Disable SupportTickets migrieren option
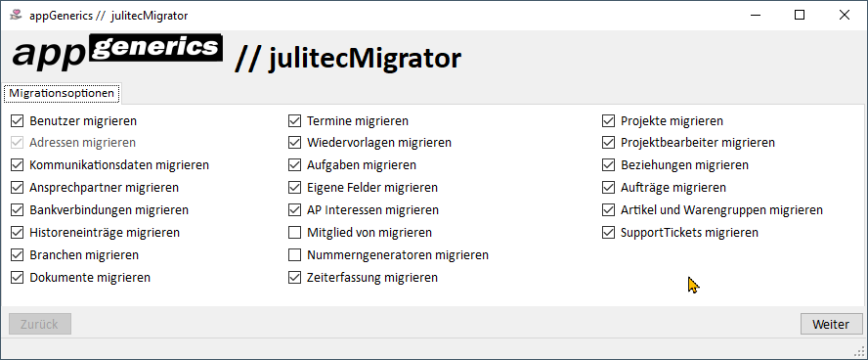The width and height of the screenshot is (868, 360). (608, 233)
